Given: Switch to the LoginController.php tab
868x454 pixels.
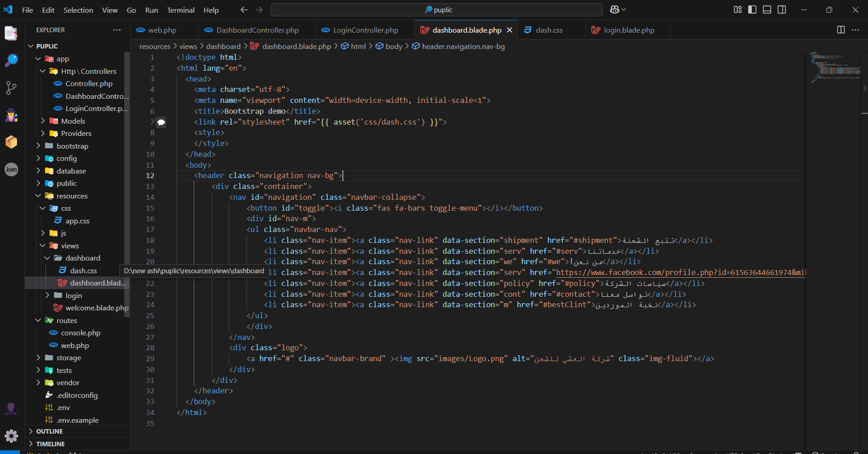Looking at the screenshot, I should (x=365, y=30).
